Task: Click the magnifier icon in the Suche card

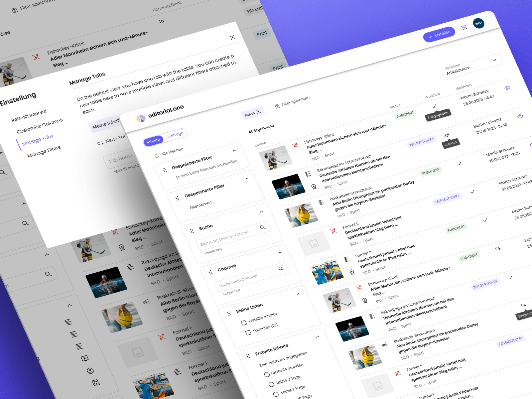Action: tap(263, 227)
